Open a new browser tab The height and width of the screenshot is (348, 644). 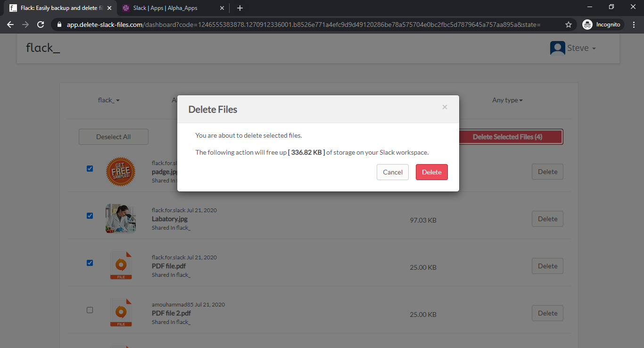pos(240,8)
